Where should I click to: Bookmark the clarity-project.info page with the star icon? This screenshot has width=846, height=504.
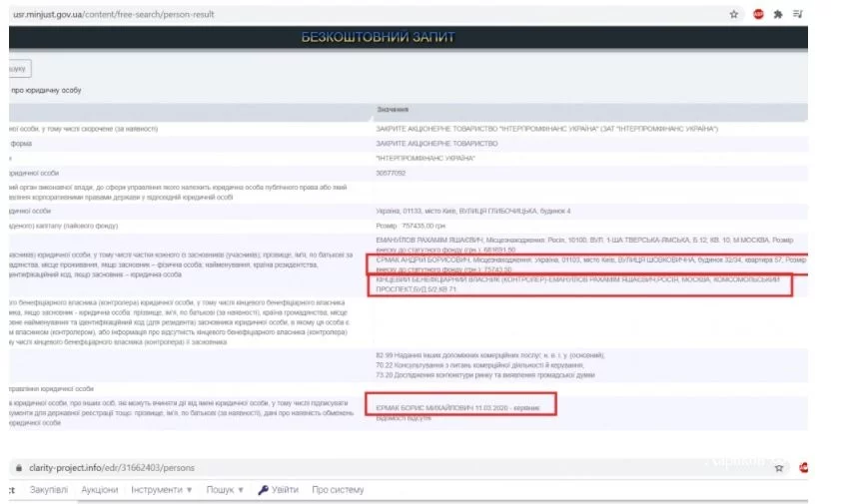(778, 468)
